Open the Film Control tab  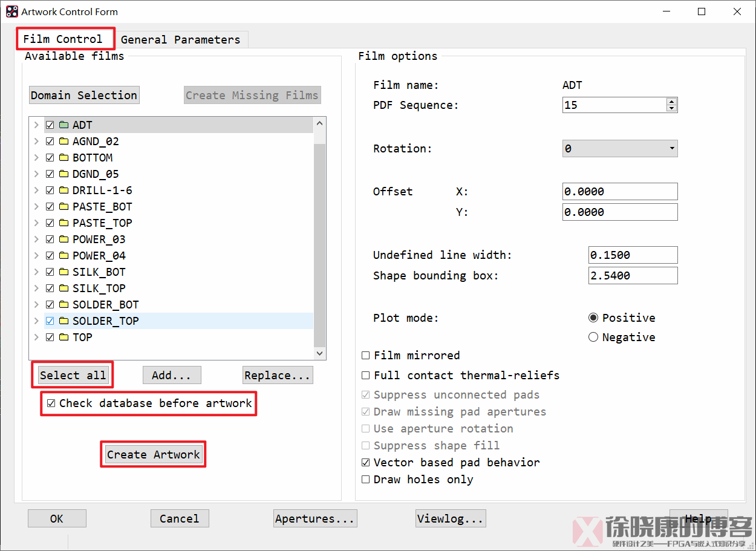(63, 39)
